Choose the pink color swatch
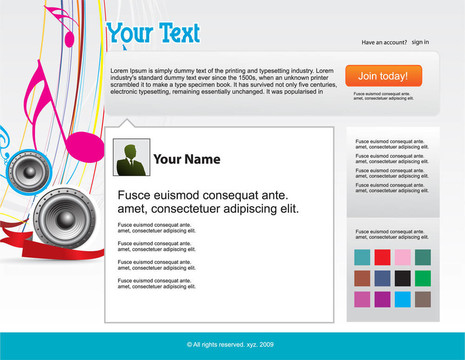The height and width of the screenshot is (360, 465). pos(403,257)
